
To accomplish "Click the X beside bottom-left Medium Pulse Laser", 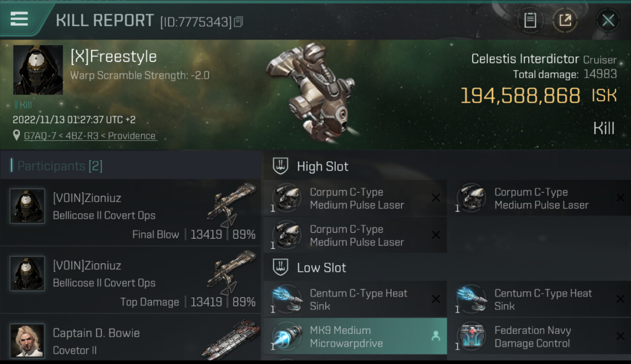I will (x=436, y=235).
